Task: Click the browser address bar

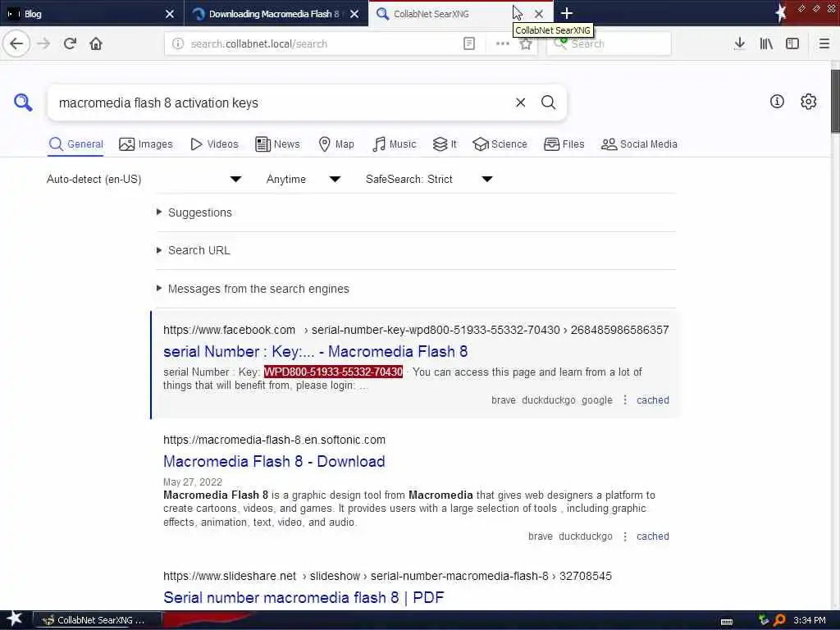Action: pyautogui.click(x=322, y=43)
